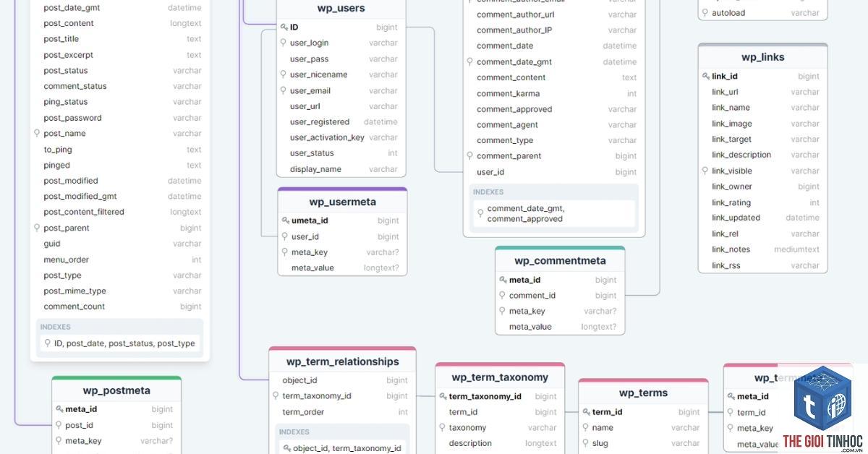This screenshot has height=454, width=868.
Task: Click the index icon beside comment_parent
Action: pos(470,156)
